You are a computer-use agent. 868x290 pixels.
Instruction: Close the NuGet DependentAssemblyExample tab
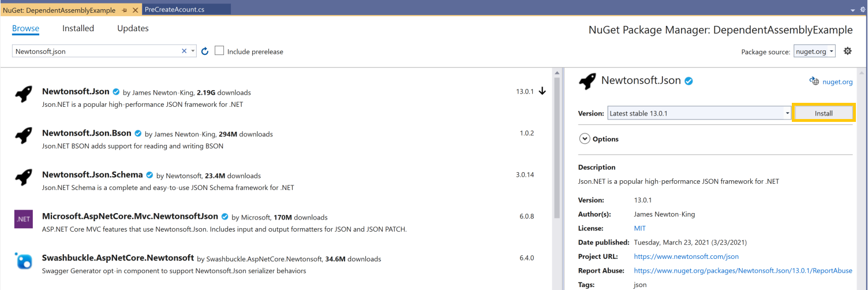click(136, 10)
